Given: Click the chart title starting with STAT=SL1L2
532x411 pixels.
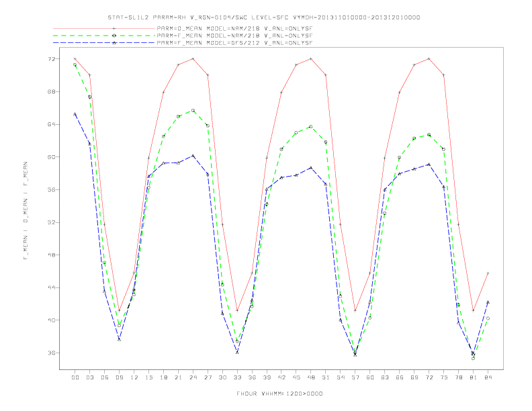Looking at the screenshot, I should [x=264, y=17].
